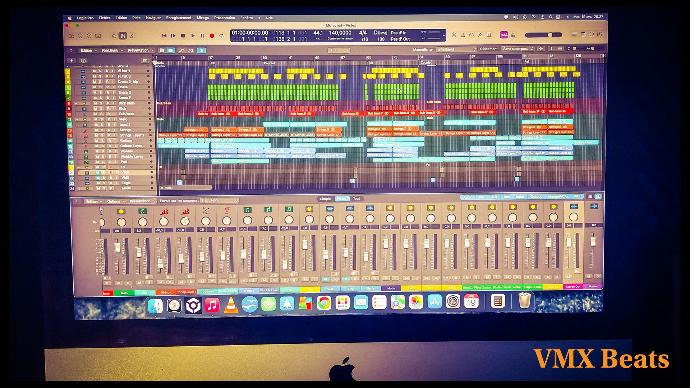Open the Edit dropdown in tracks area
Viewport: 690px width, 388px height.
pyautogui.click(x=86, y=51)
